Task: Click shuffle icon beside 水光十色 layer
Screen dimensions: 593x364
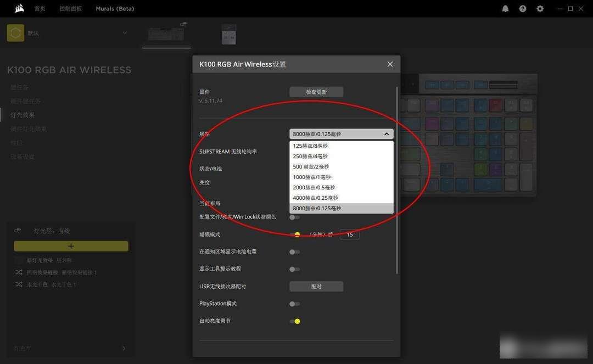Action: [x=19, y=284]
